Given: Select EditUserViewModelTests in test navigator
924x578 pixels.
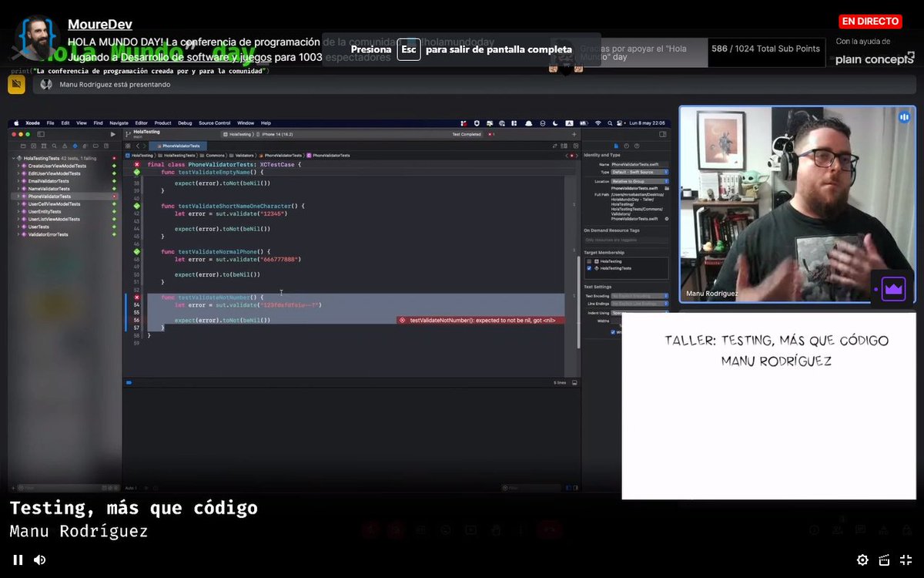Looking at the screenshot, I should (54, 173).
